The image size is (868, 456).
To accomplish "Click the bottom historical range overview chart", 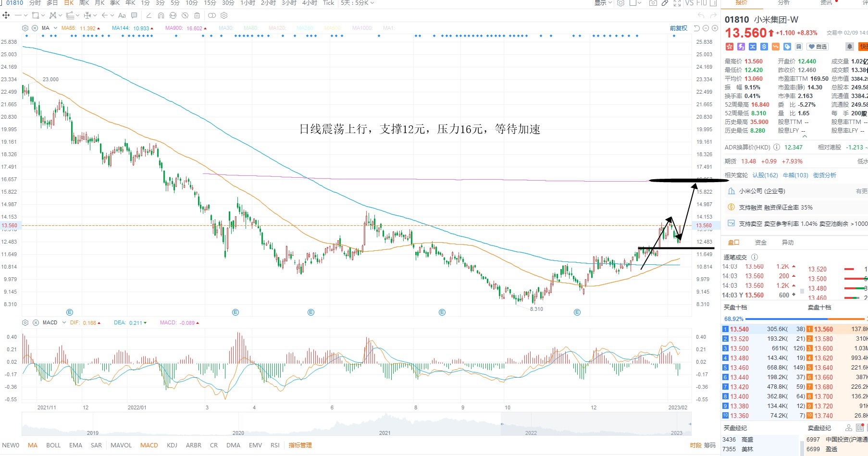I will 357,424.
